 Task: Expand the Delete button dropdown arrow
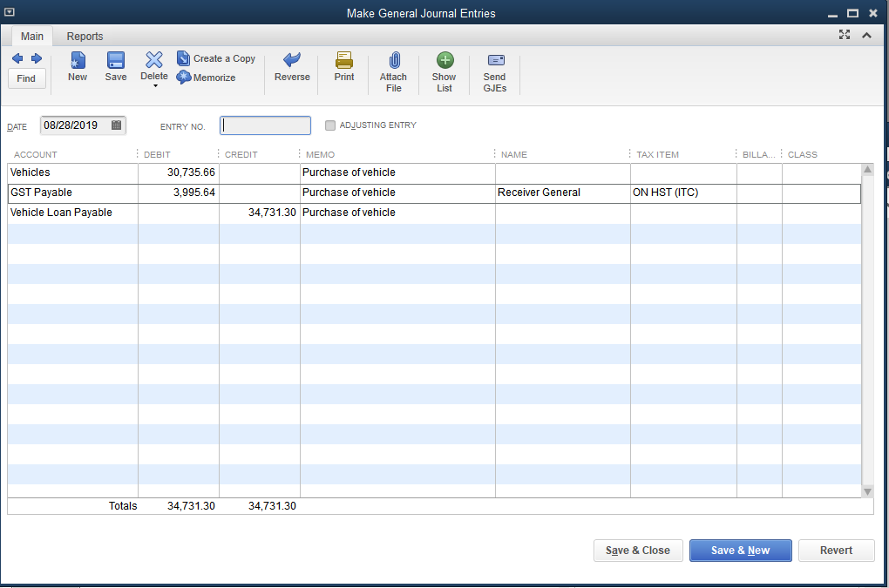pyautogui.click(x=153, y=84)
